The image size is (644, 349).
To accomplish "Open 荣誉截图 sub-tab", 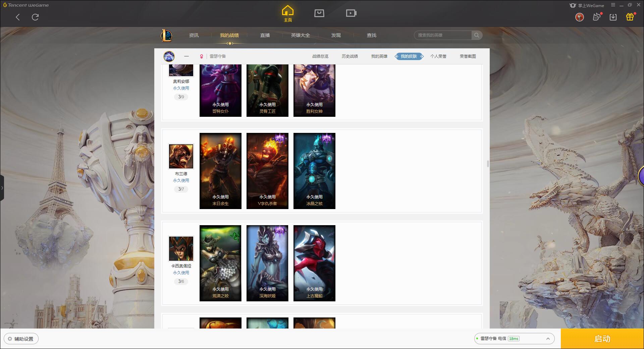I will click(468, 56).
